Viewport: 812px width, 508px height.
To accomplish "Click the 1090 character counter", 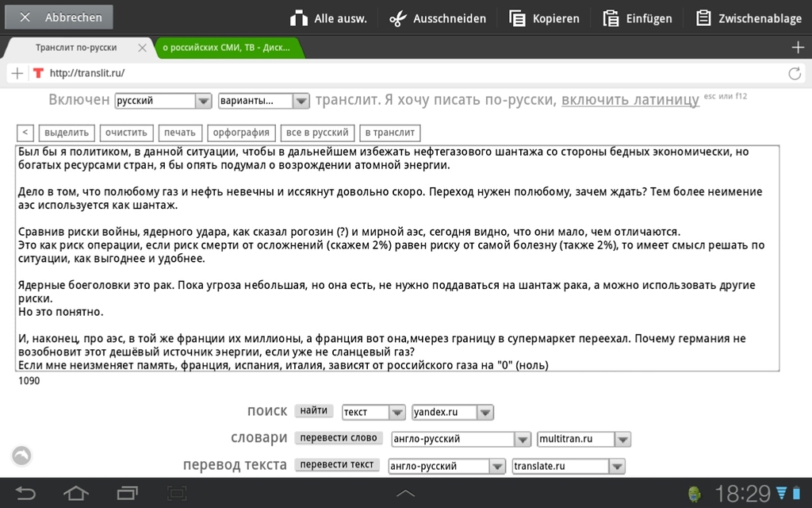I will [x=29, y=381].
